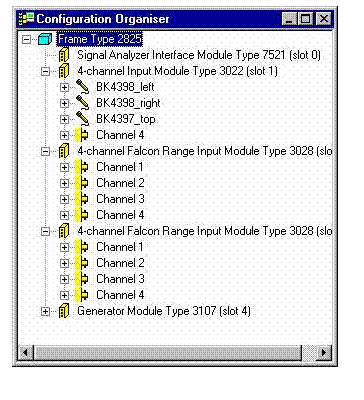
Task: Click the BK4398_right transducer icon
Action: (82, 103)
